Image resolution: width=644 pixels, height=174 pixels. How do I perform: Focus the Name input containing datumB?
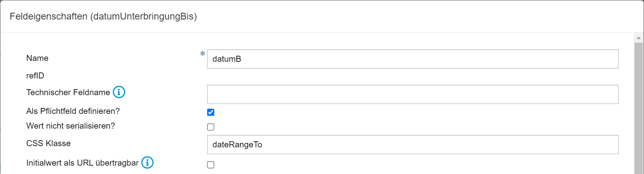coord(412,59)
